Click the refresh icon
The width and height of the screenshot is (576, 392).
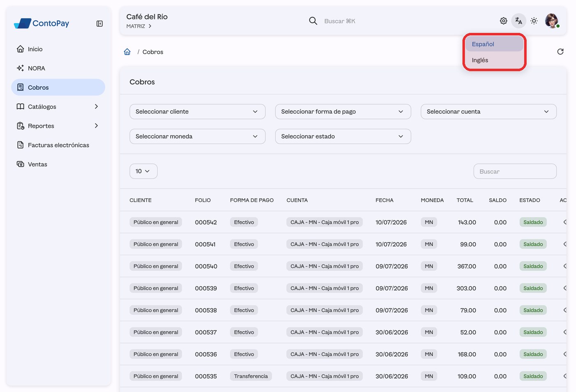[x=560, y=51]
